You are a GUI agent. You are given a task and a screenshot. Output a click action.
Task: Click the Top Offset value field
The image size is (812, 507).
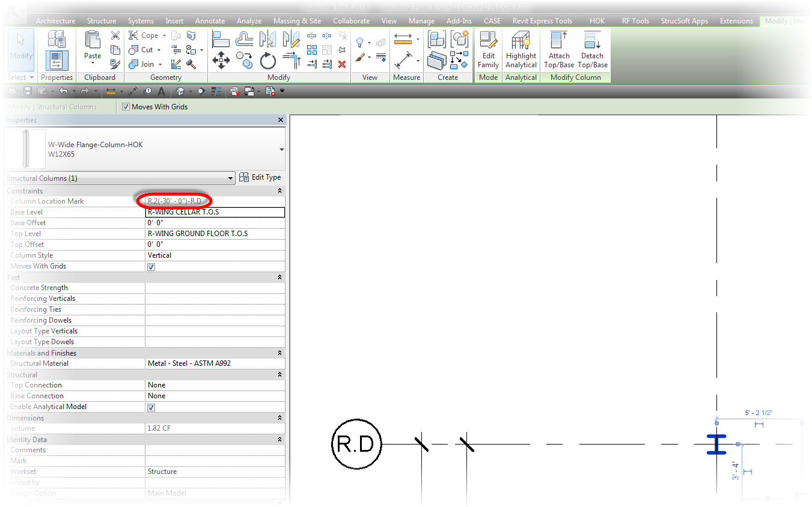point(215,244)
